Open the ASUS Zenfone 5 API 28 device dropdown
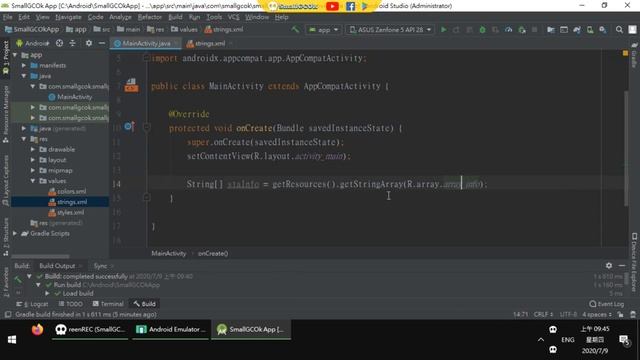This screenshot has width=640, height=360. [x=390, y=30]
